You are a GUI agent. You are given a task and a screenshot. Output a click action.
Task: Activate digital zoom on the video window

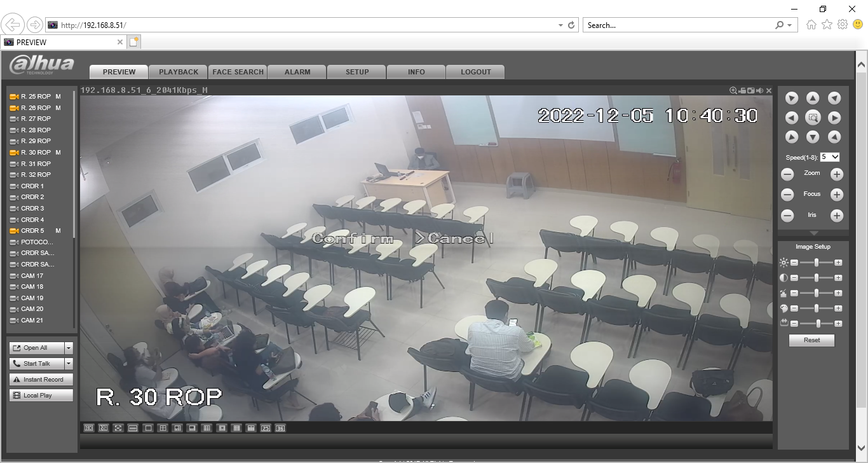733,90
